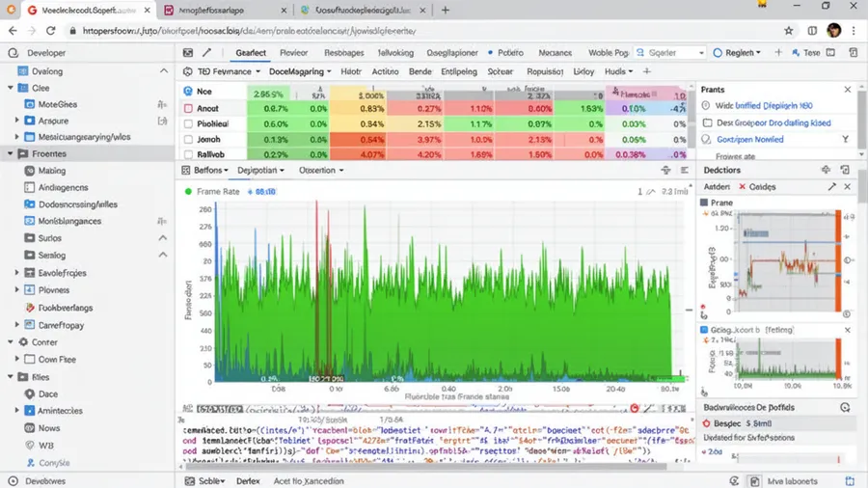Click plus icon next to Regiesh
This screenshot has height=488, width=868.
click(x=778, y=53)
